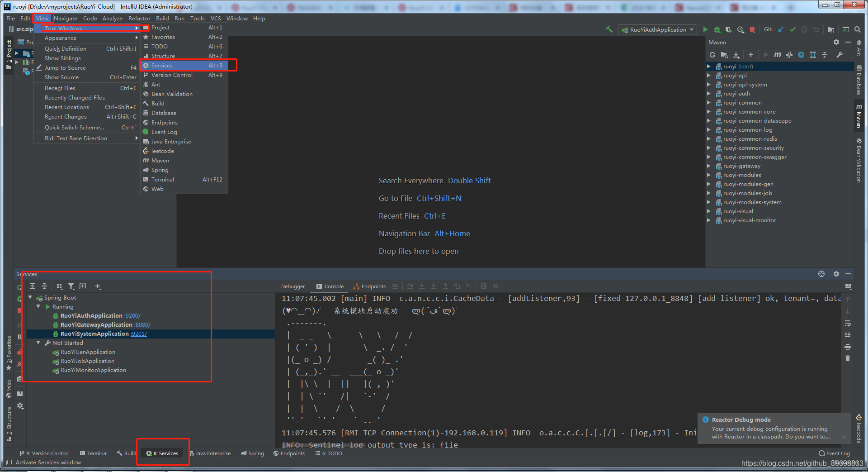868x472 pixels.
Task: Open Bean Validation side tool window
Action: (x=859, y=160)
